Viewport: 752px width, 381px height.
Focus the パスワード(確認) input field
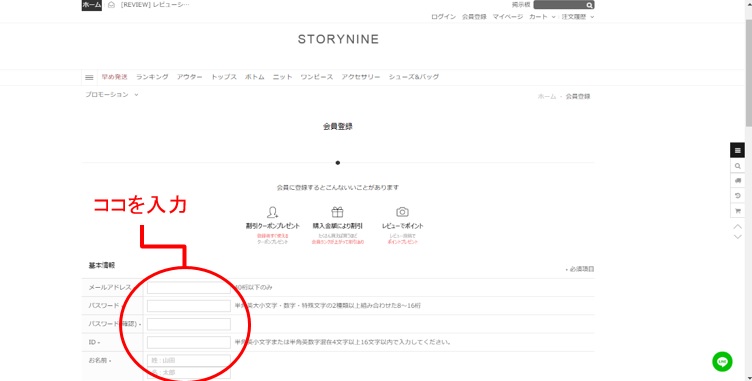(x=188, y=324)
